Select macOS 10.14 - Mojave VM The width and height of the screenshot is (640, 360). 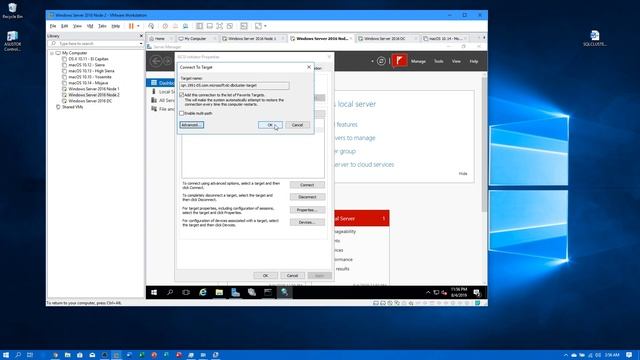click(x=88, y=83)
